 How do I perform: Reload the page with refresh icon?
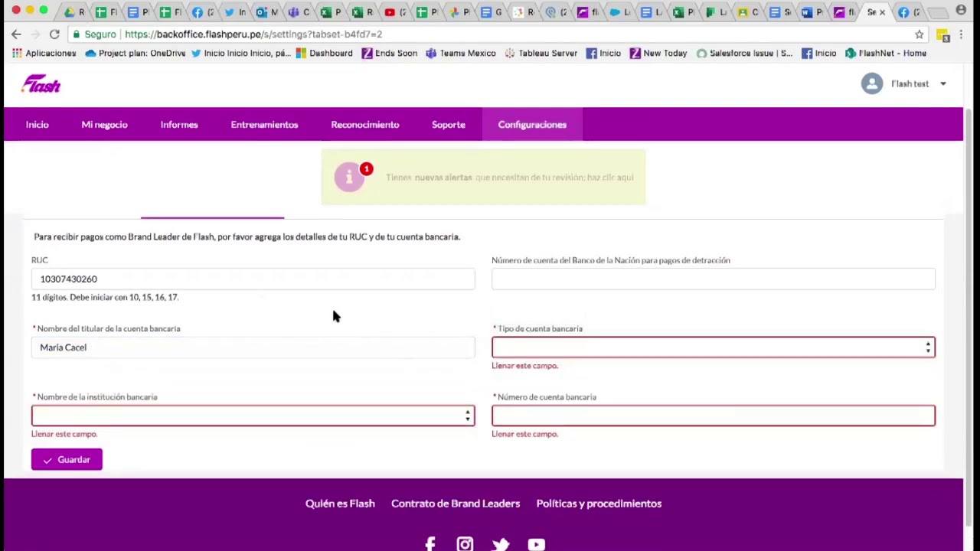(x=54, y=34)
